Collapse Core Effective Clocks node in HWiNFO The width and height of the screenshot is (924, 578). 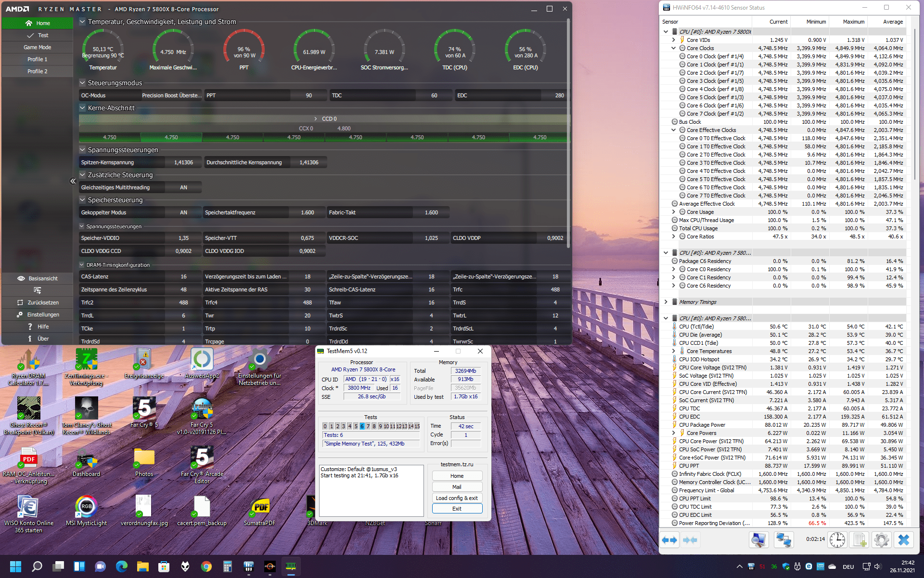coord(674,130)
